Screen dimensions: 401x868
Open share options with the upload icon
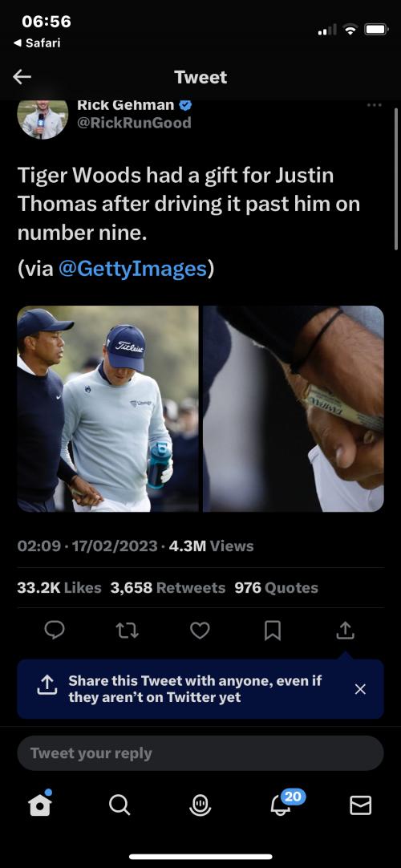click(x=345, y=630)
